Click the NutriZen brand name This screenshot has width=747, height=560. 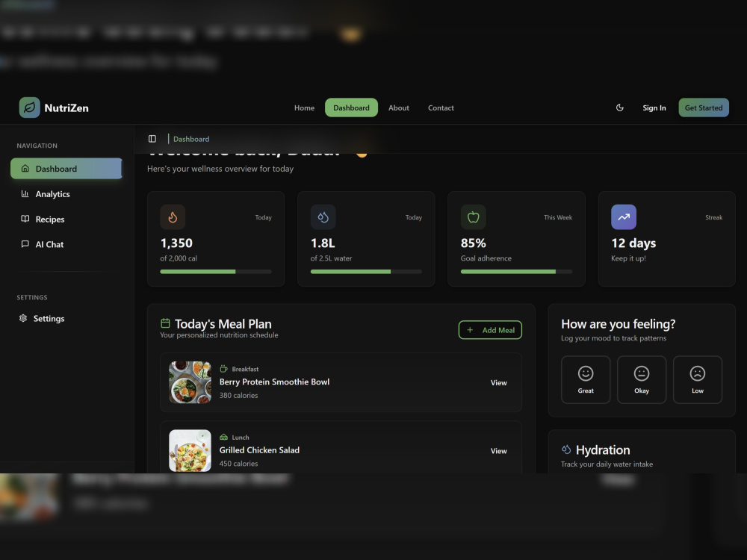(x=66, y=108)
